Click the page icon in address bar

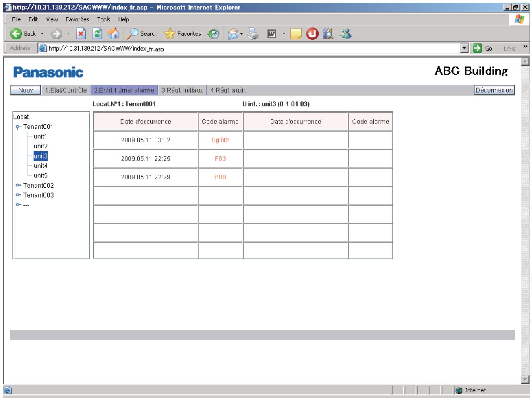tap(43, 49)
